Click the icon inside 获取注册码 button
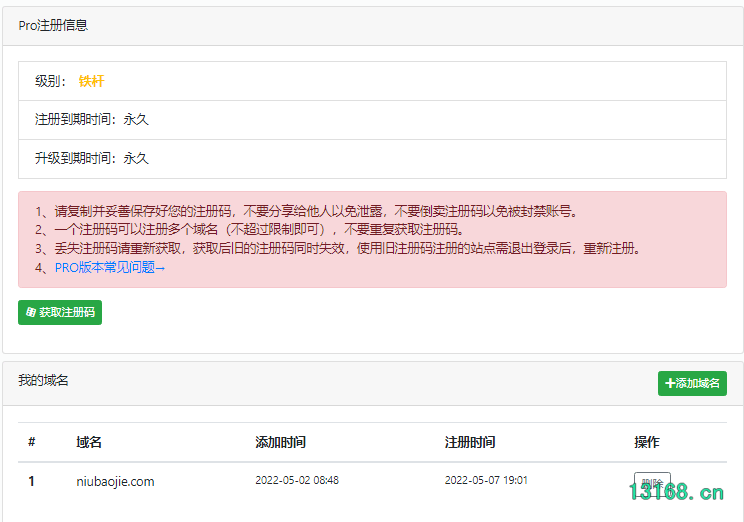The width and height of the screenshot is (744, 522). (x=31, y=312)
